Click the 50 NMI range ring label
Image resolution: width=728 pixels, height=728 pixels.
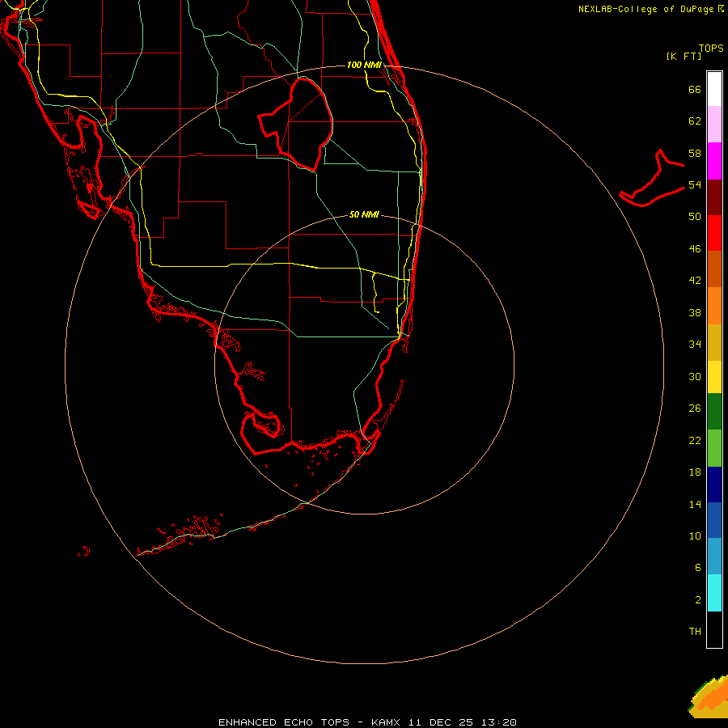[364, 214]
